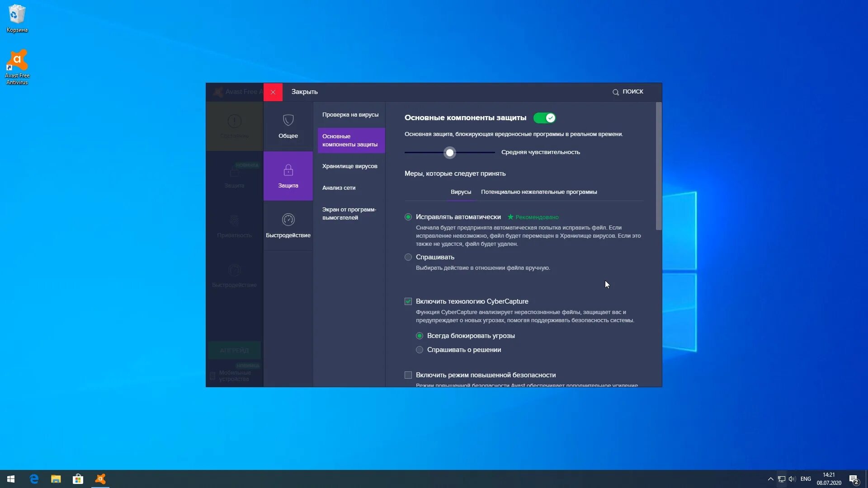Open the notification center icon

pos(854,479)
